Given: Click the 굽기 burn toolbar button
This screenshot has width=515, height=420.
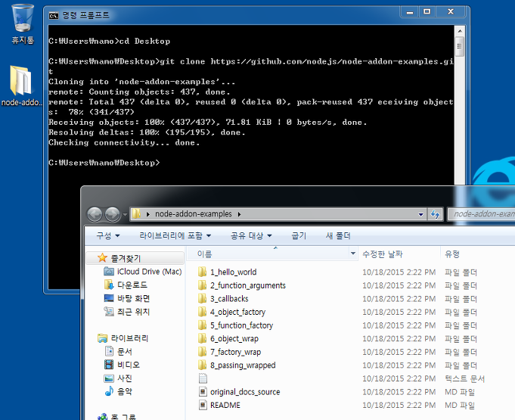Looking at the screenshot, I should [x=299, y=235].
